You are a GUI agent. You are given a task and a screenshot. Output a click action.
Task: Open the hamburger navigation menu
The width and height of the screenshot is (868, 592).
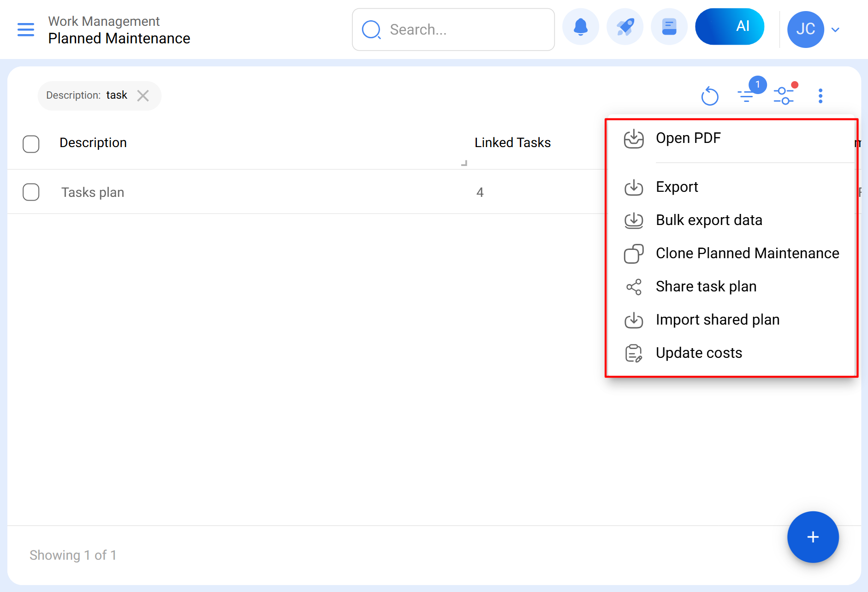pyautogui.click(x=26, y=30)
